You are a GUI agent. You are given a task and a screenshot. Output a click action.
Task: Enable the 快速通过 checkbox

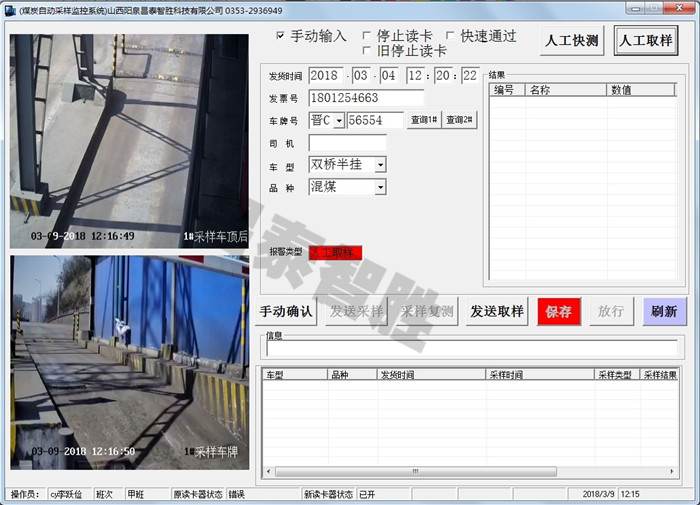pos(450,36)
